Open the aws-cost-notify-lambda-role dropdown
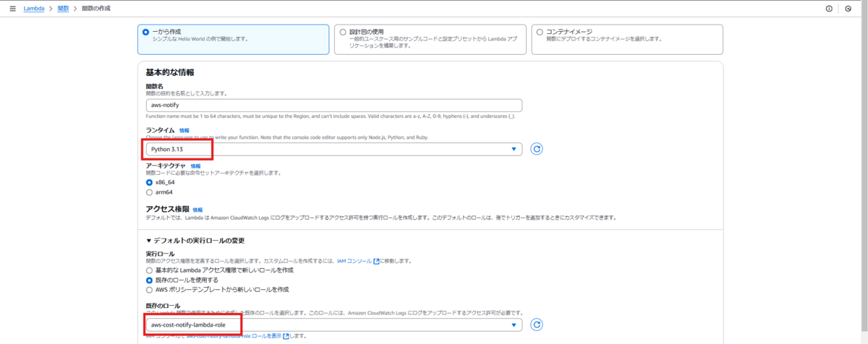The width and height of the screenshot is (868, 344). coord(334,325)
